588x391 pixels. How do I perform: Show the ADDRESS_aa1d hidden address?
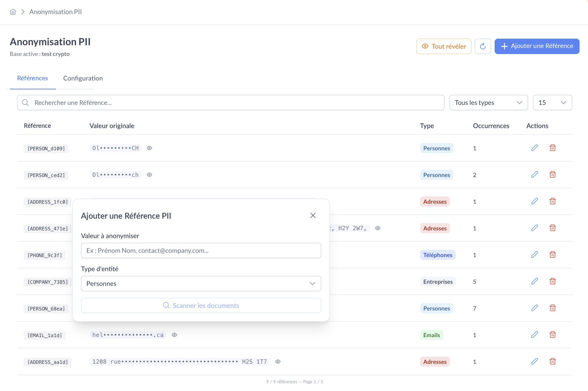coord(278,361)
